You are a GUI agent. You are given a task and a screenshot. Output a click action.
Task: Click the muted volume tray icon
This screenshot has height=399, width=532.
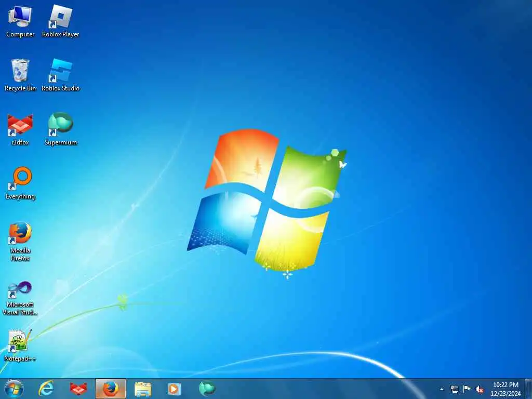[480, 389]
